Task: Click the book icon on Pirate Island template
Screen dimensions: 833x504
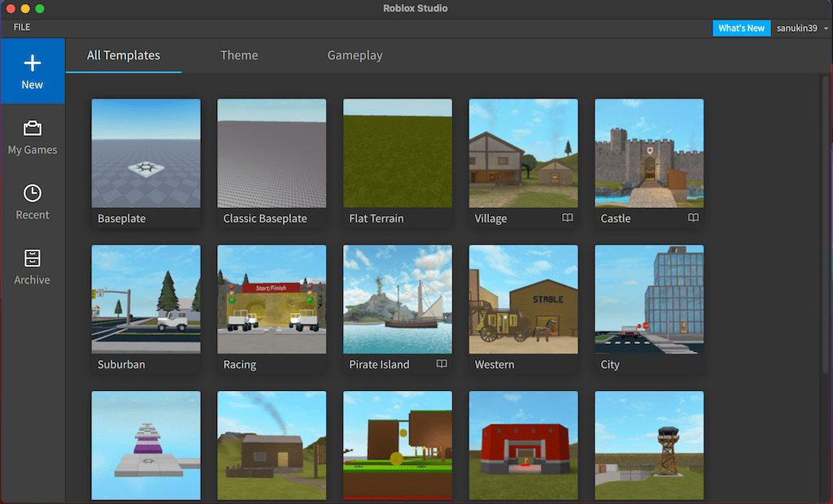Action: coord(442,364)
